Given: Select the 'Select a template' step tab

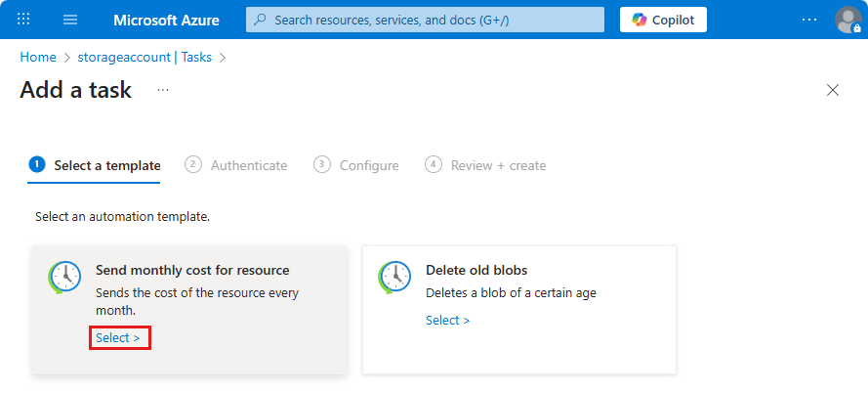Looking at the screenshot, I should [x=94, y=165].
